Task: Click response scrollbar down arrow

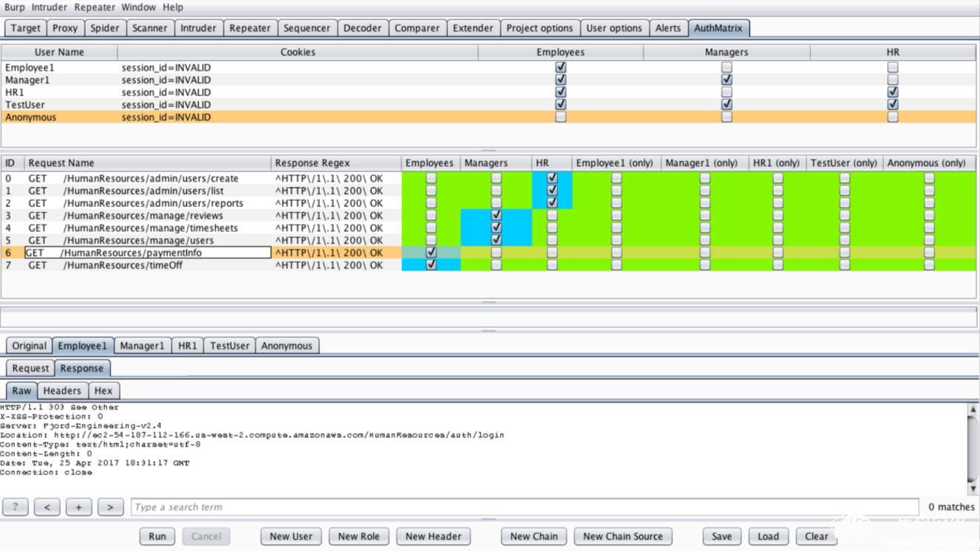Action: tap(973, 488)
